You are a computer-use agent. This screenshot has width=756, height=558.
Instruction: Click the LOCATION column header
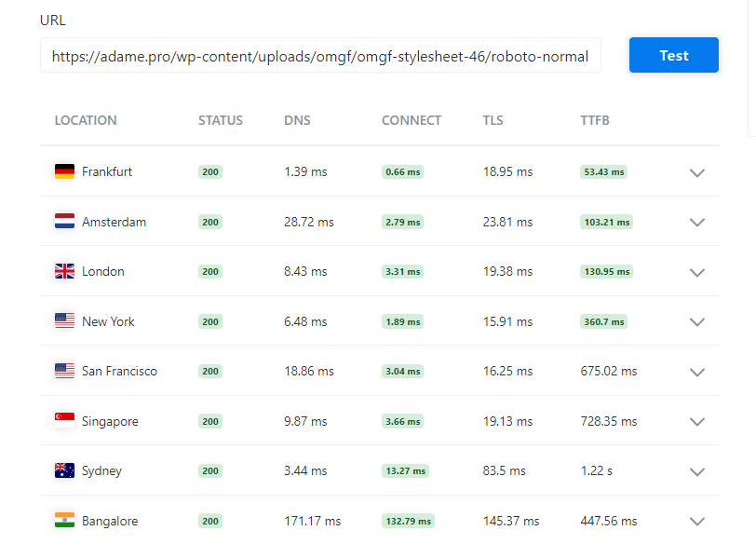coord(86,120)
